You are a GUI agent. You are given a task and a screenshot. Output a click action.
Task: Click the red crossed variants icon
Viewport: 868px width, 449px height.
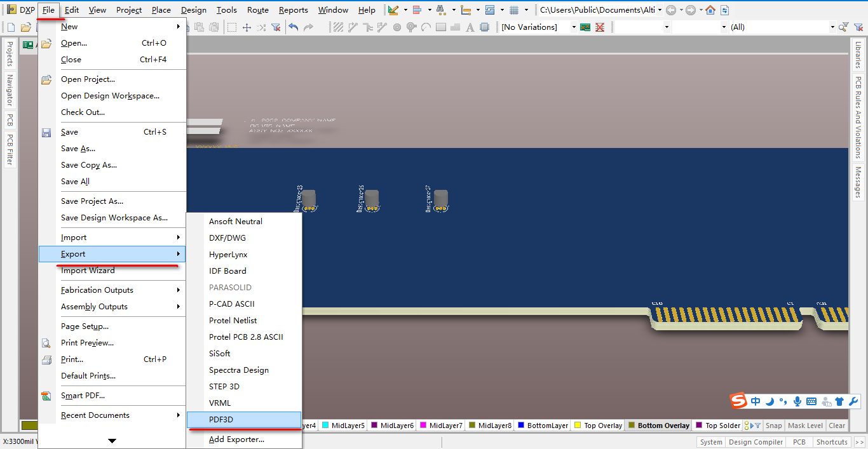(600, 27)
